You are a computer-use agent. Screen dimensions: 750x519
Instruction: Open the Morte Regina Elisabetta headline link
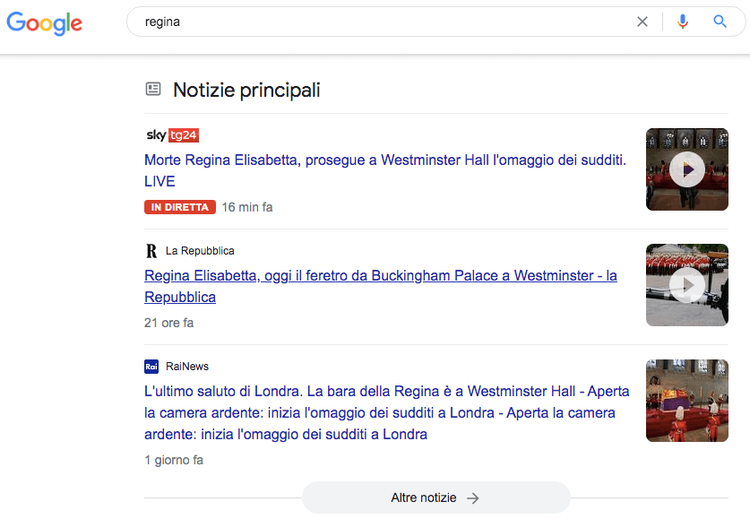[385, 170]
